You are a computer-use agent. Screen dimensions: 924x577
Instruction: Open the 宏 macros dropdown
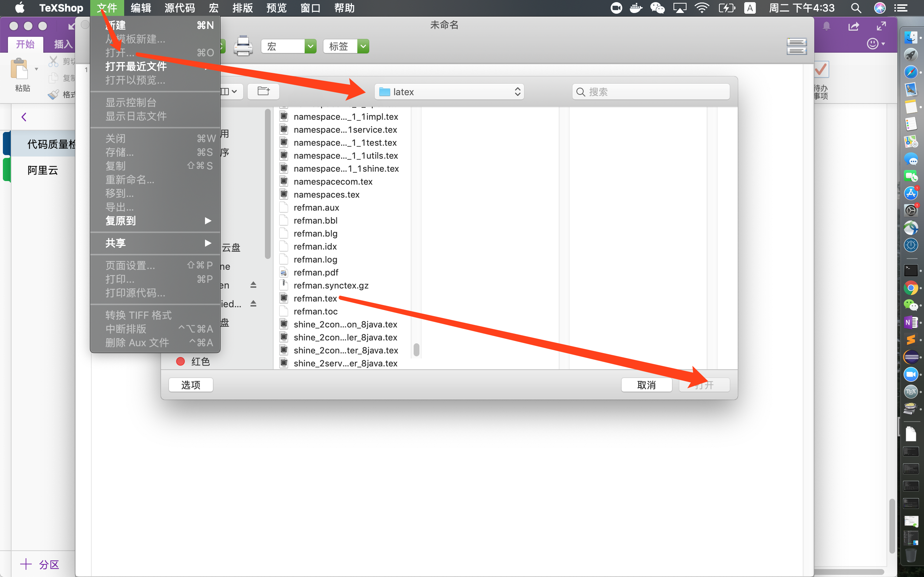(288, 46)
